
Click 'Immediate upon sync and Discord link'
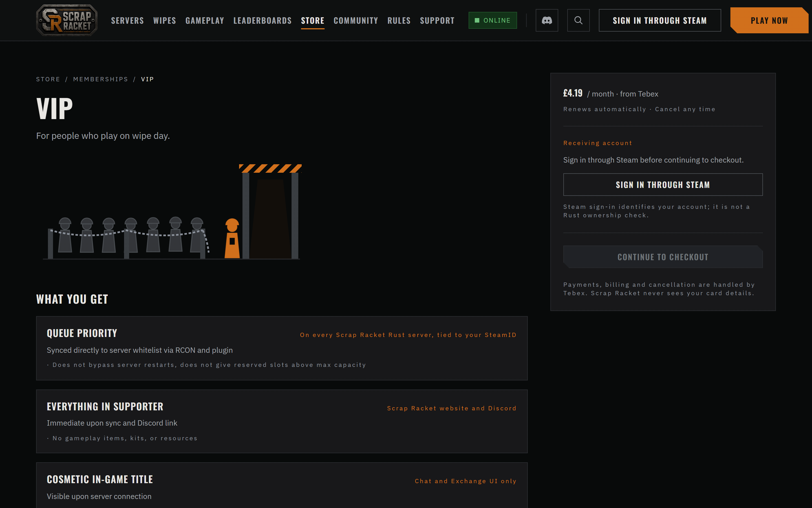[112, 423]
